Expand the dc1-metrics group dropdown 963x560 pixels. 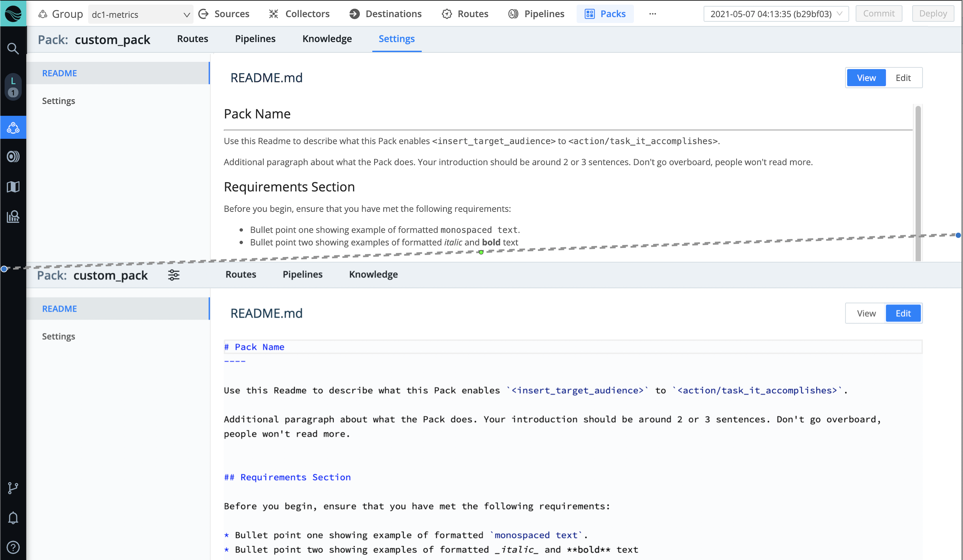pos(141,14)
